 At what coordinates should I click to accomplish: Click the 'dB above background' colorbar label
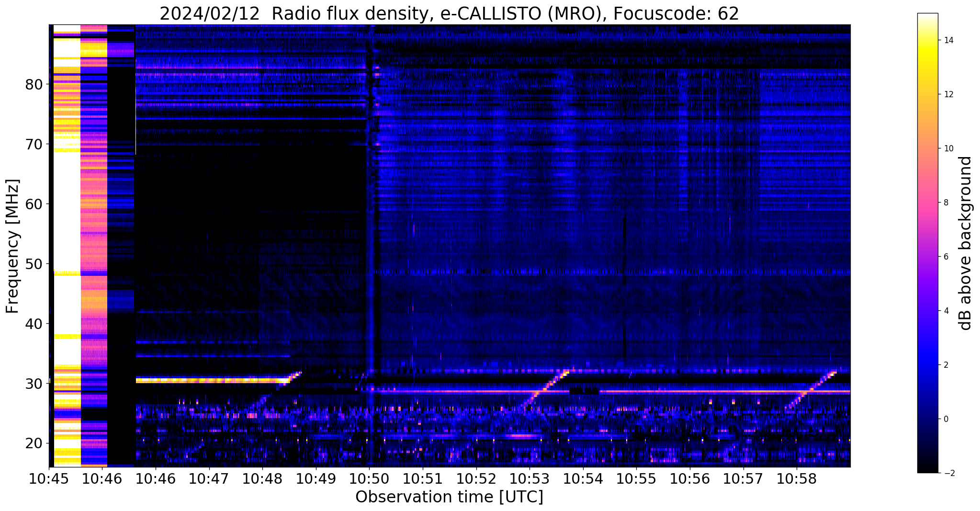(966, 243)
